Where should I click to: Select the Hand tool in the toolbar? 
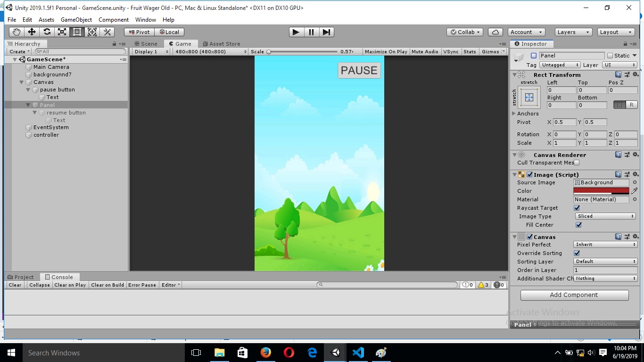coord(16,32)
